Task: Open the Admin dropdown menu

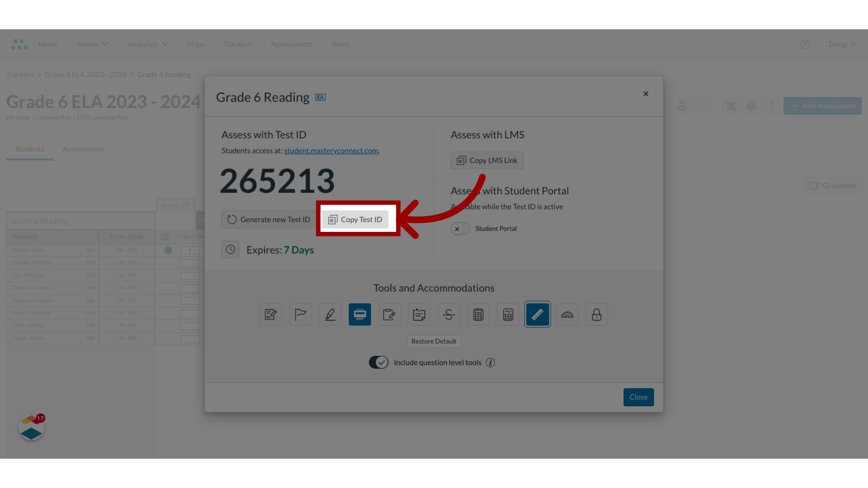Action: click(92, 44)
